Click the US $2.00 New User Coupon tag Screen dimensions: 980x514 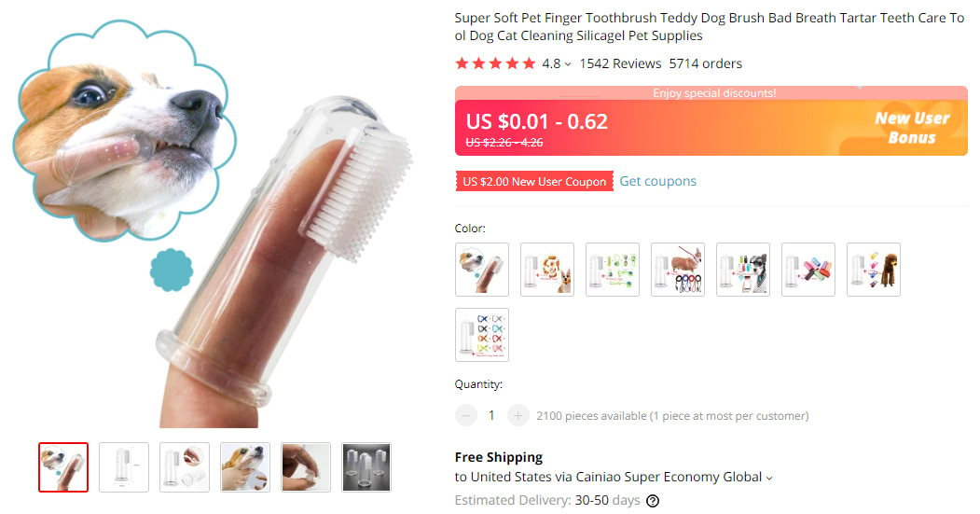click(533, 181)
